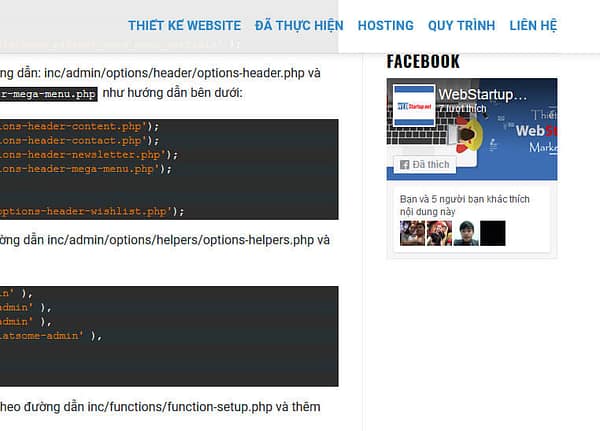This screenshot has width=600, height=431.
Task: Click the Đã thích like button
Action: pyautogui.click(x=425, y=165)
